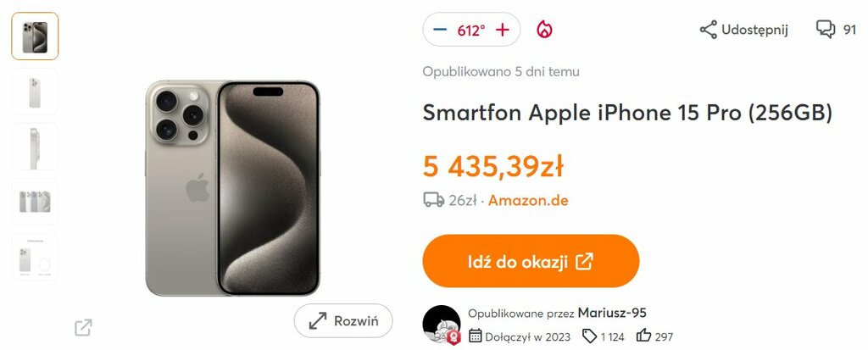Select the second thumbnail showing phone back

(35, 92)
